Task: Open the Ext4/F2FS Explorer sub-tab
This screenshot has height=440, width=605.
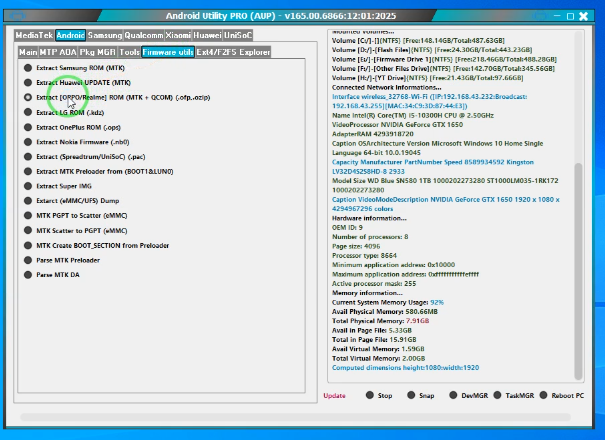Action: pos(233,52)
